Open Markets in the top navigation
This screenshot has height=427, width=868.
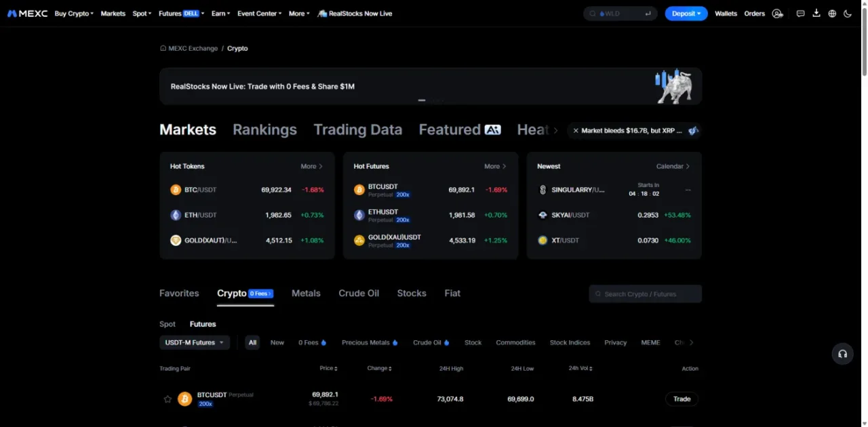pyautogui.click(x=113, y=14)
